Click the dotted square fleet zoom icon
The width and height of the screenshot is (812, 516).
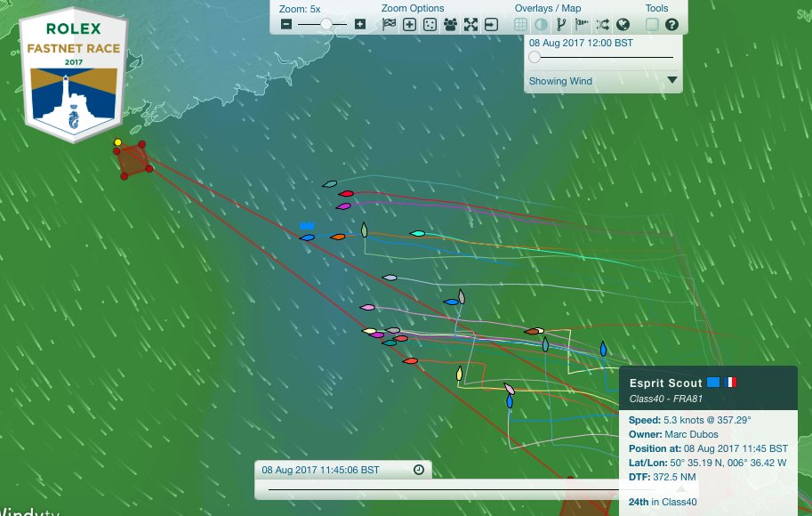430,24
